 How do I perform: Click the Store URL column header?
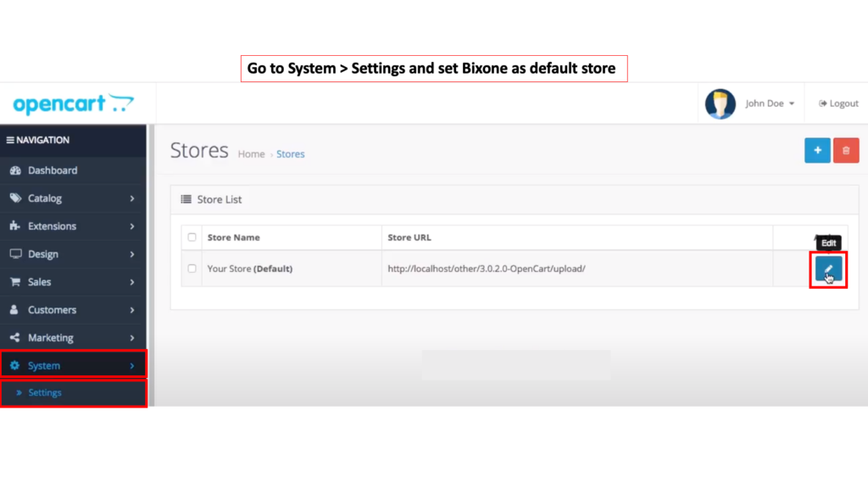(409, 237)
